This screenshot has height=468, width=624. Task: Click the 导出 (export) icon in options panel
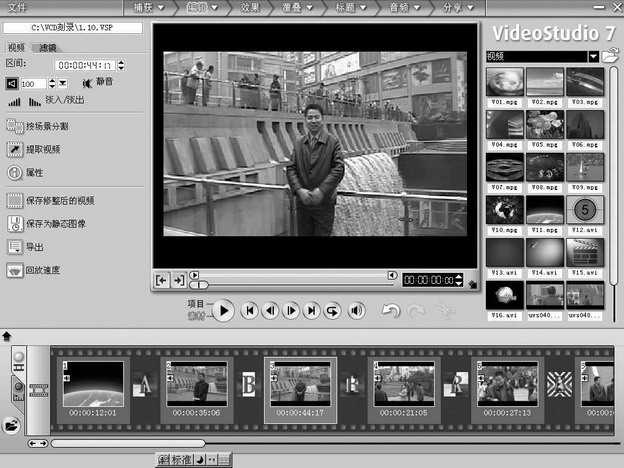coord(15,247)
